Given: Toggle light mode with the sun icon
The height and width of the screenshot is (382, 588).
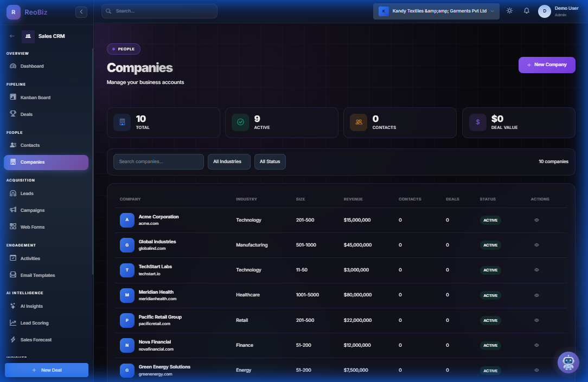Looking at the screenshot, I should pos(509,10).
